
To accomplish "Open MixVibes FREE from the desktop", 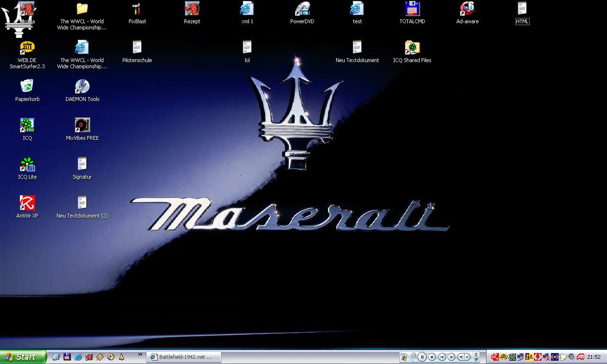I will point(82,126).
